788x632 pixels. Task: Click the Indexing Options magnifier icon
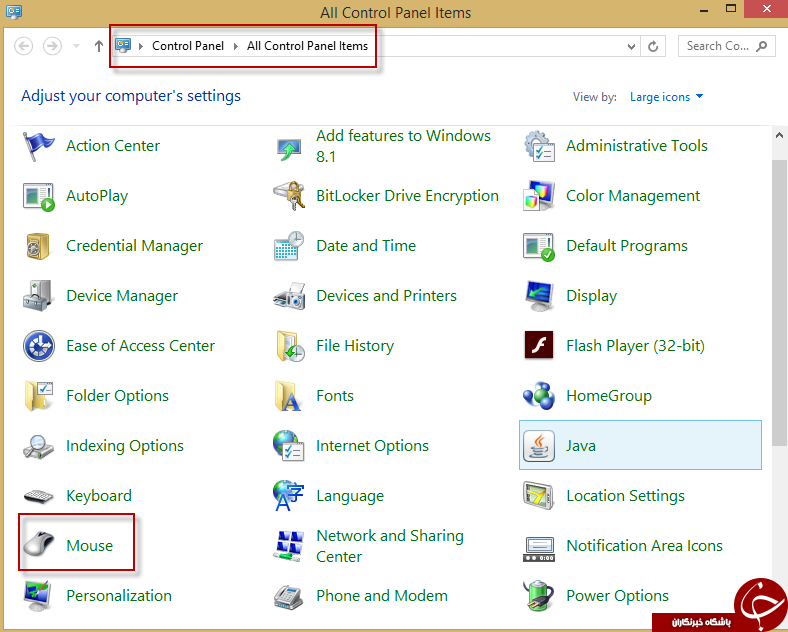tap(38, 446)
